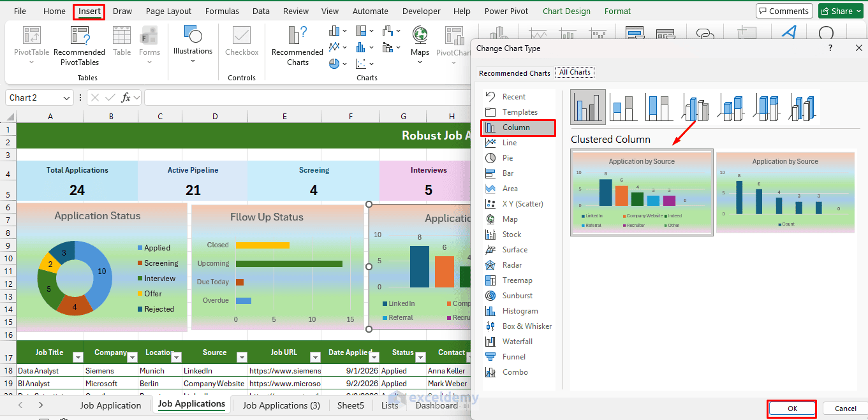
Task: Choose 3-D 100% Stacked Column subtype
Action: point(767,106)
